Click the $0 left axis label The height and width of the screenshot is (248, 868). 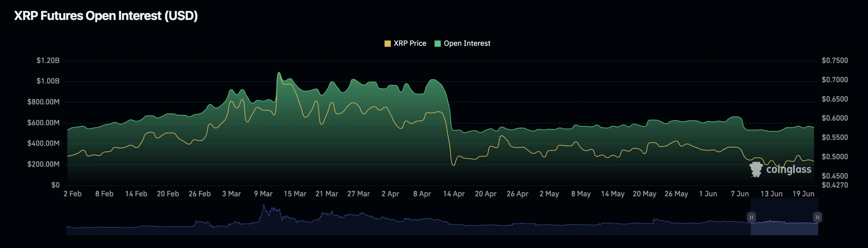[56, 185]
